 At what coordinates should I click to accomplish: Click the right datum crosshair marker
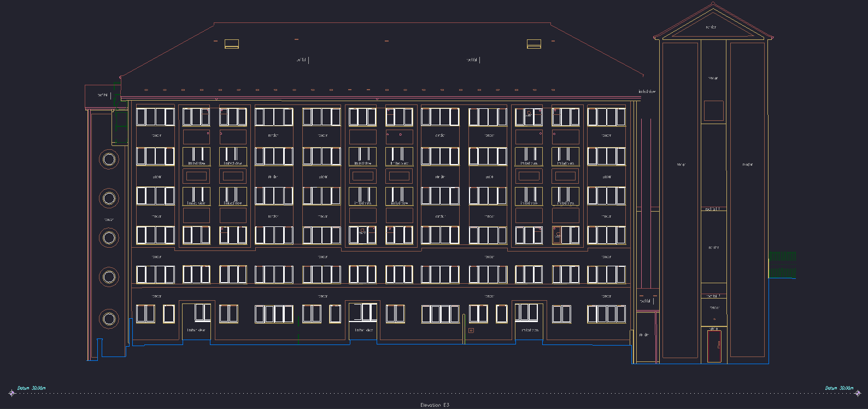point(858,393)
